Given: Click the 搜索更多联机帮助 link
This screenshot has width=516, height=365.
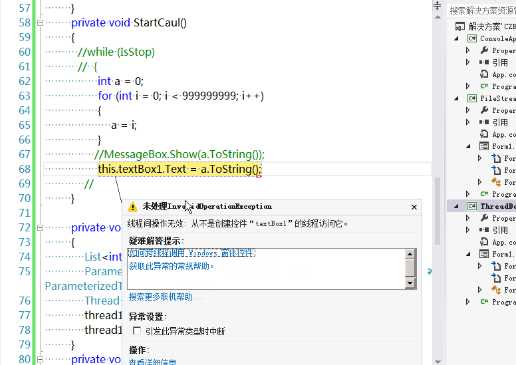Looking at the screenshot, I should (160, 297).
